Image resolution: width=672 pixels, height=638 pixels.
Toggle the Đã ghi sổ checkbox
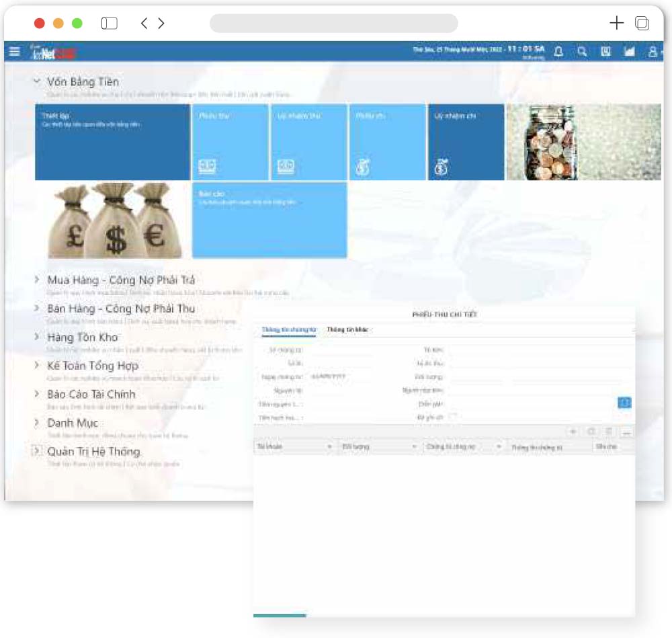452,417
